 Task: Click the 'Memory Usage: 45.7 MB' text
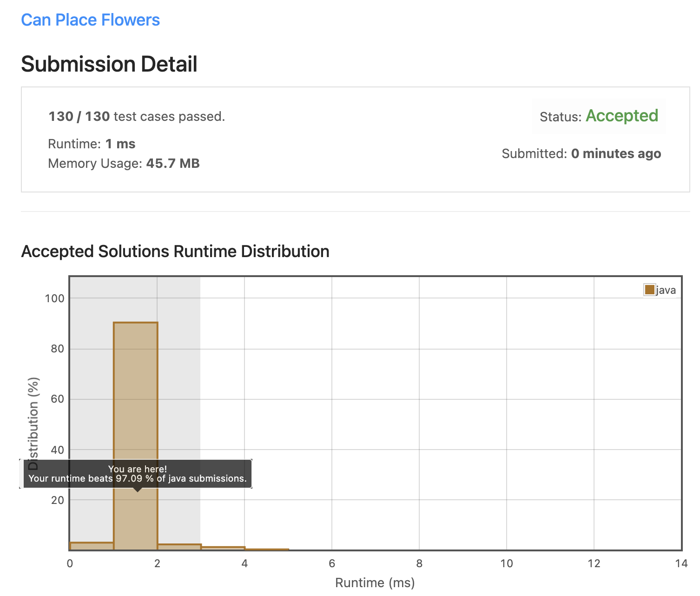[124, 163]
